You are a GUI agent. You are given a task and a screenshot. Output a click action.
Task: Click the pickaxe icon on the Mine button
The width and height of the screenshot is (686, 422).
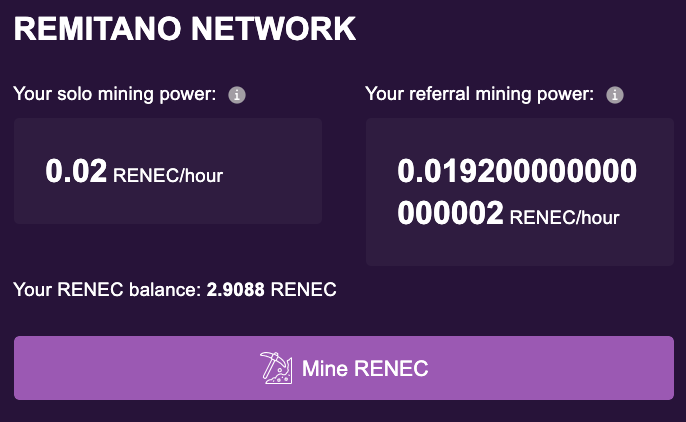coord(276,368)
